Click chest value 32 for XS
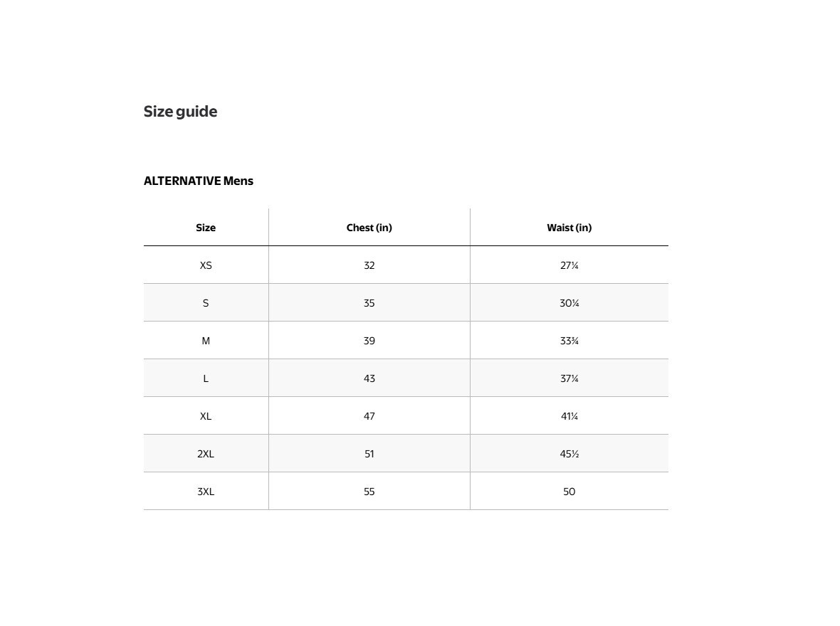The image size is (840, 626). (x=369, y=265)
